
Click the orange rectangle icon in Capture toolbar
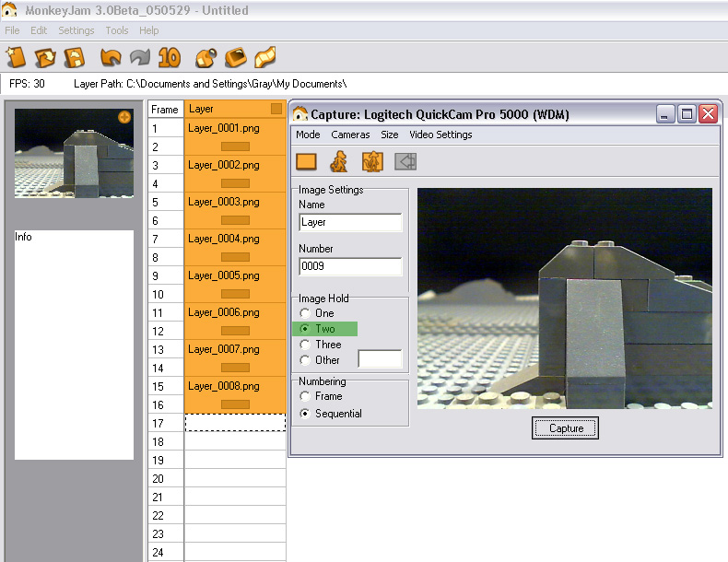pyautogui.click(x=307, y=161)
